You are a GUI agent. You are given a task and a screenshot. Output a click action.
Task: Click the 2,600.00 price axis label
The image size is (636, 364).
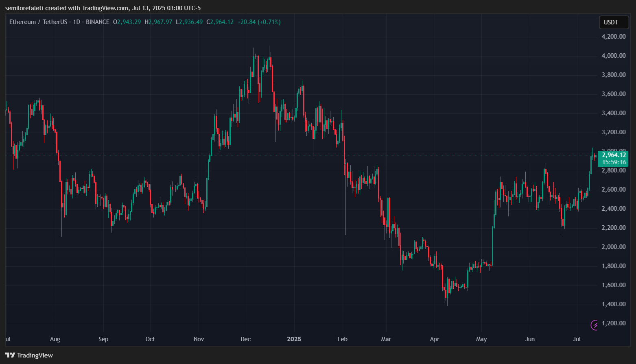point(614,190)
